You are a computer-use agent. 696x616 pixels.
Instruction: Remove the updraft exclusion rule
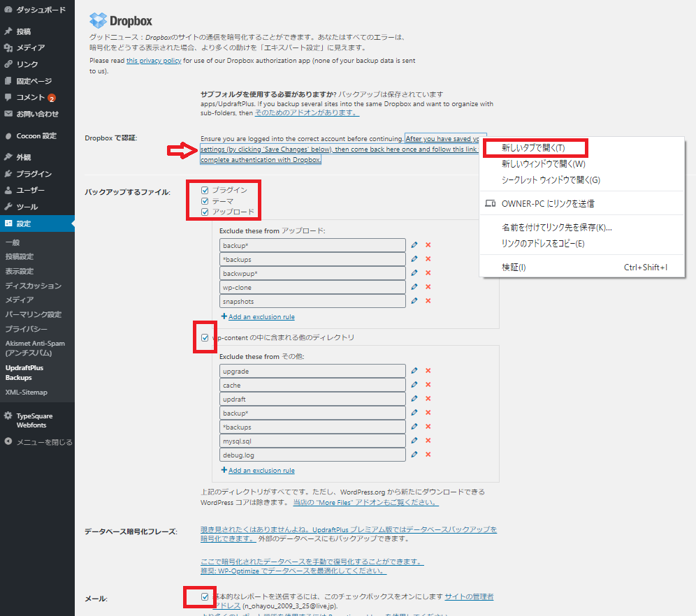[x=428, y=399]
